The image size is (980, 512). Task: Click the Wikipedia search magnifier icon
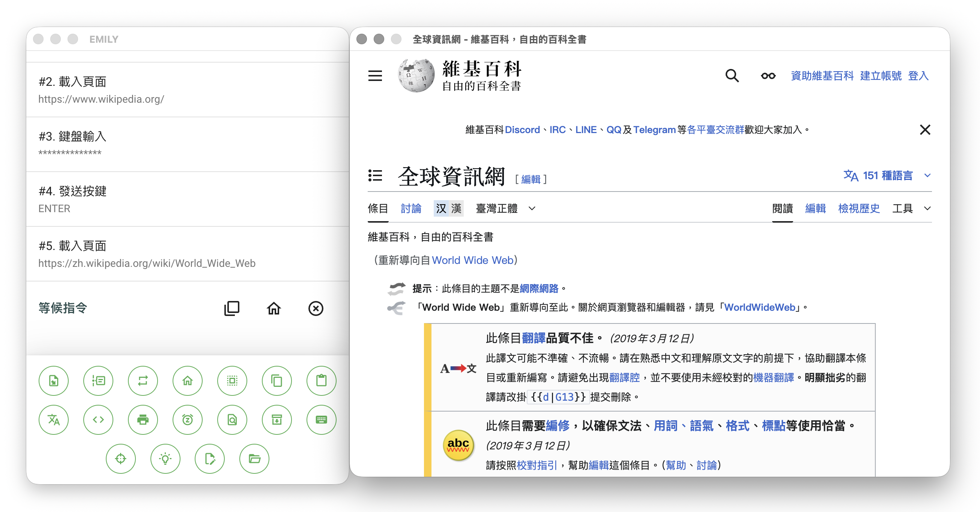pyautogui.click(x=732, y=76)
